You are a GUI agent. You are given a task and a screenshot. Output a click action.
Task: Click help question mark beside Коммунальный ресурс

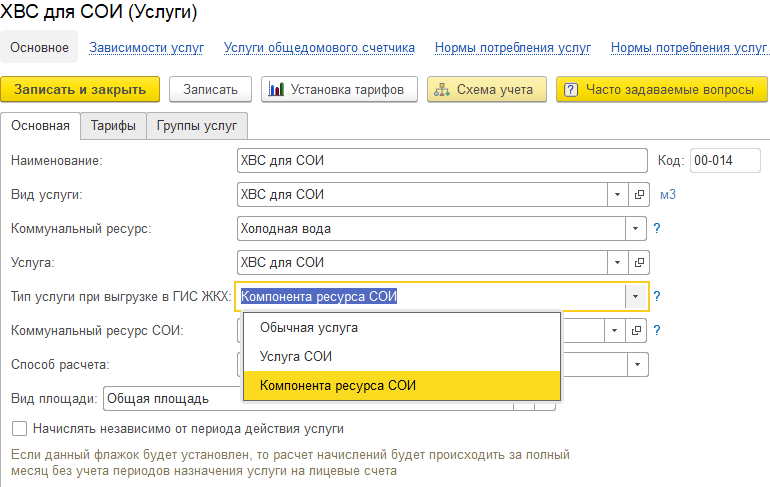657,229
